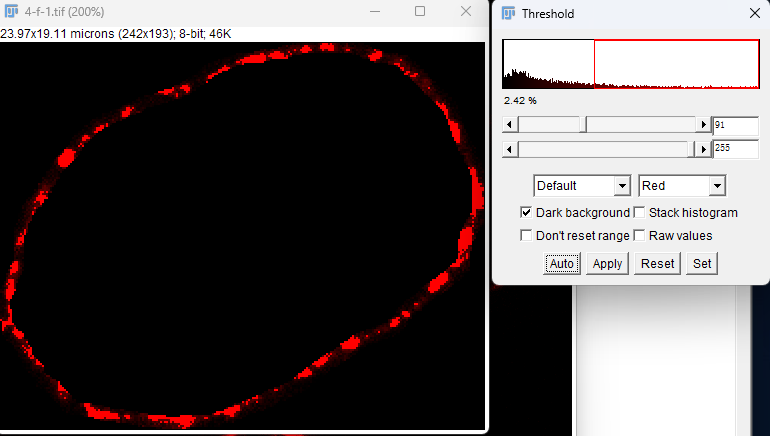Viewport: 770px width, 436px height.
Task: Enable the Raw values checkbox
Action: (x=639, y=236)
